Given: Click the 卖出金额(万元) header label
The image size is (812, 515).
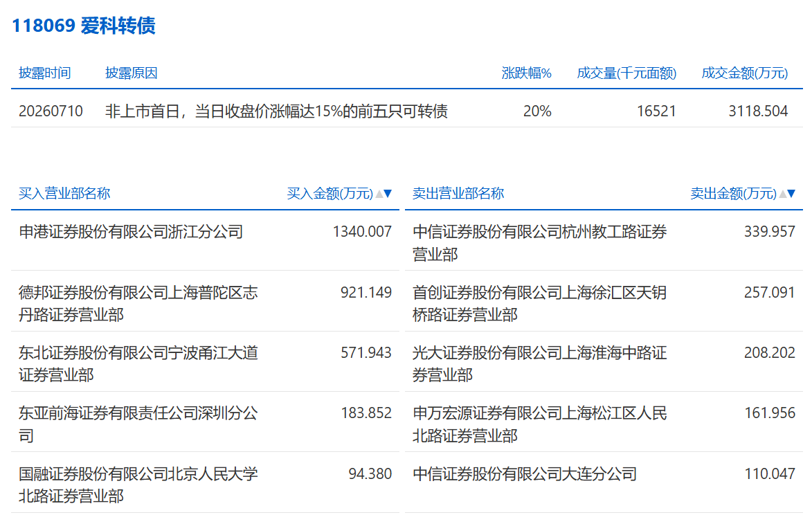Looking at the screenshot, I should click(733, 194).
